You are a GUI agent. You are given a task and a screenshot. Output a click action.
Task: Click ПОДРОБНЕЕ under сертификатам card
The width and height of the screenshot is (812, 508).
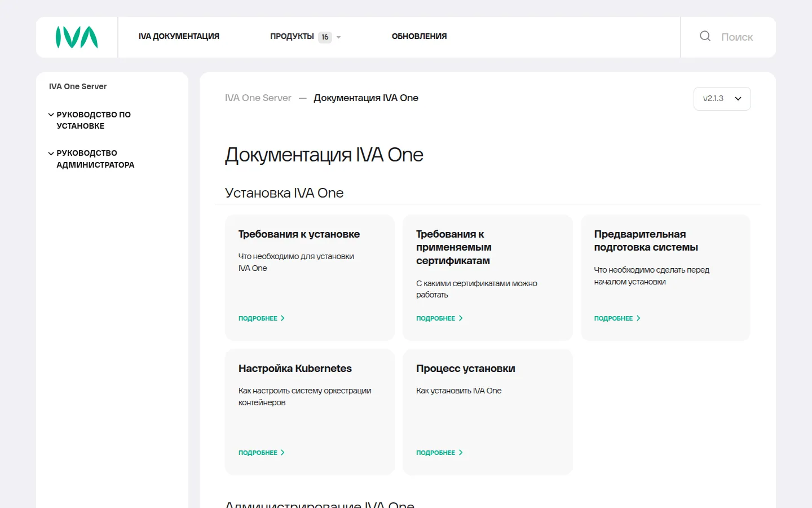click(x=439, y=318)
